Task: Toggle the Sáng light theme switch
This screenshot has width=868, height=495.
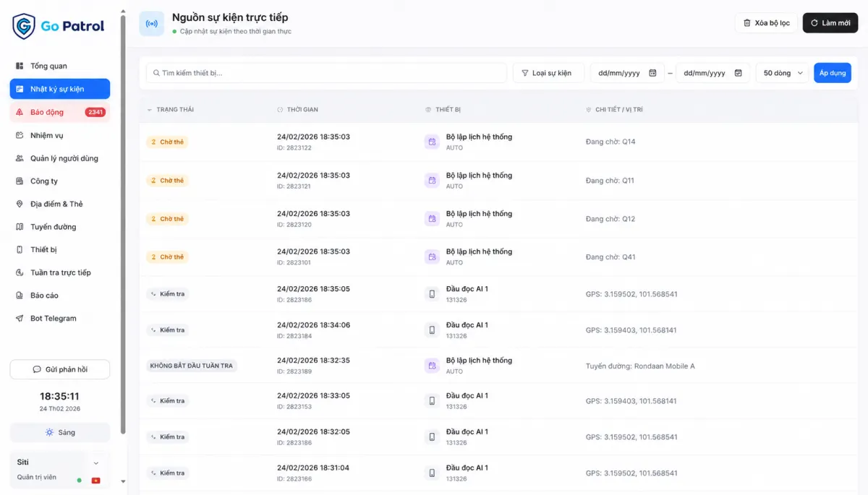Action: click(60, 432)
